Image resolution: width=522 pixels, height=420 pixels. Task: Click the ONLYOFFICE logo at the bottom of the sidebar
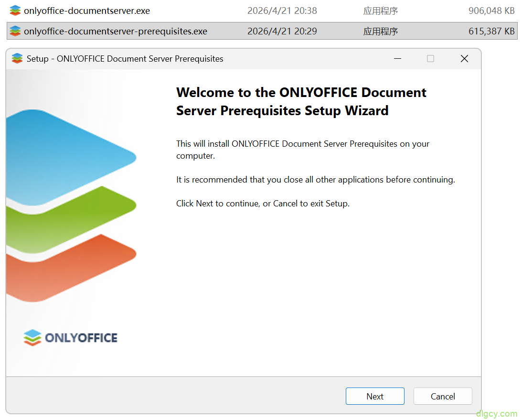click(70, 337)
